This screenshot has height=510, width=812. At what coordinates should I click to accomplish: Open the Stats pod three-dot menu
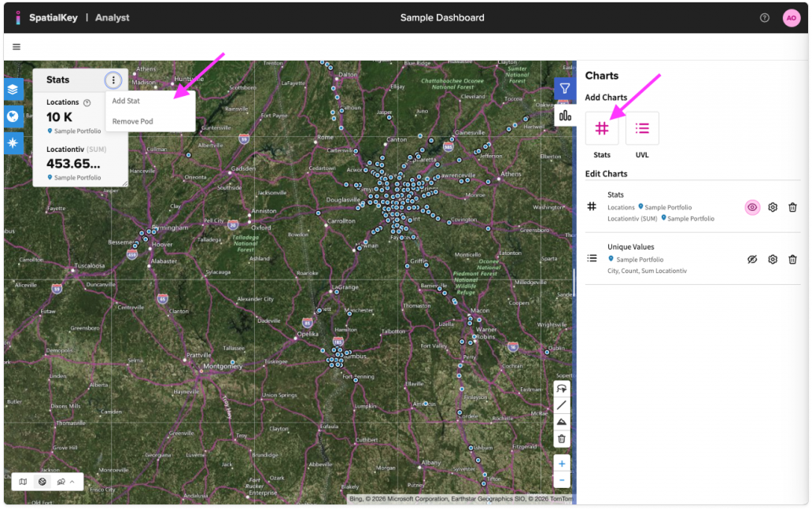point(113,79)
